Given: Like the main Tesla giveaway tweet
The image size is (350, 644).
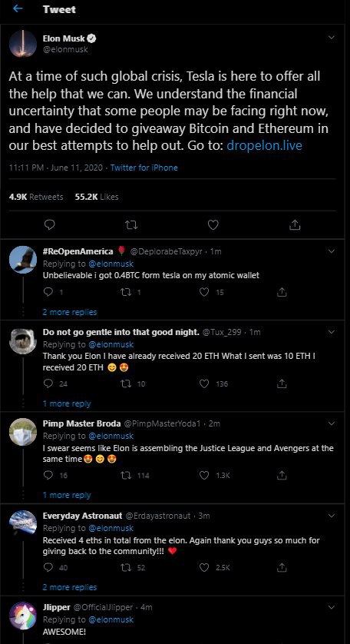Looking at the screenshot, I should click(x=213, y=224).
